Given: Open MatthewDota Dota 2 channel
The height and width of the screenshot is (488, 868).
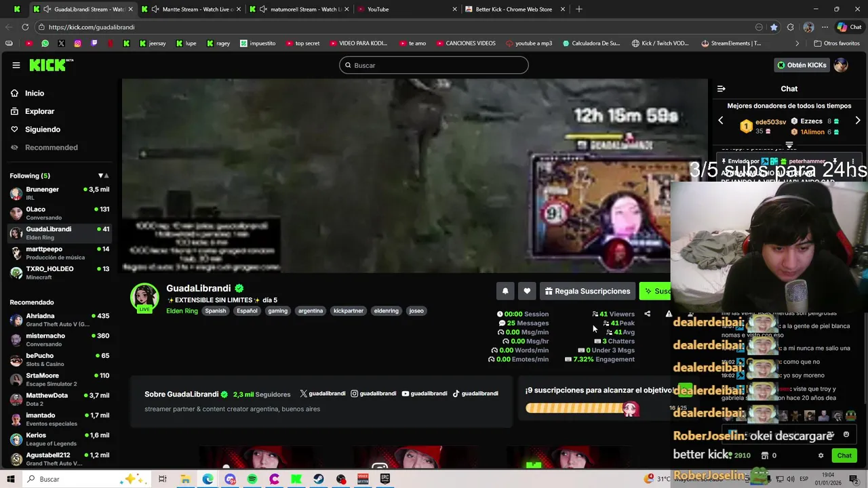Looking at the screenshot, I should click(60, 399).
